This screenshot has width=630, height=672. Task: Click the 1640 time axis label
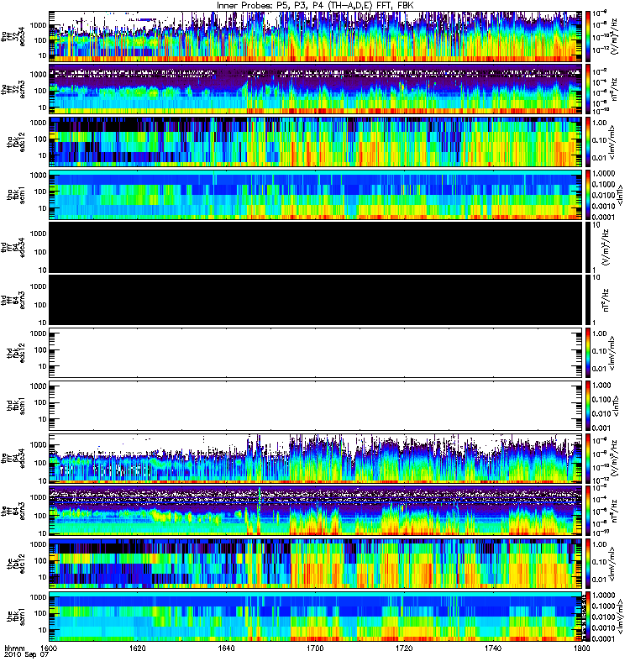(226, 648)
